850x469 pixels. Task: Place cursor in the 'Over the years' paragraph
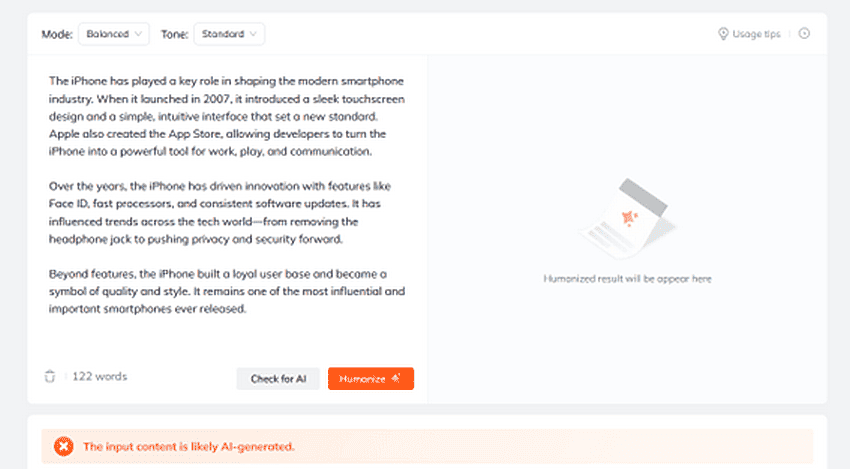pos(220,213)
